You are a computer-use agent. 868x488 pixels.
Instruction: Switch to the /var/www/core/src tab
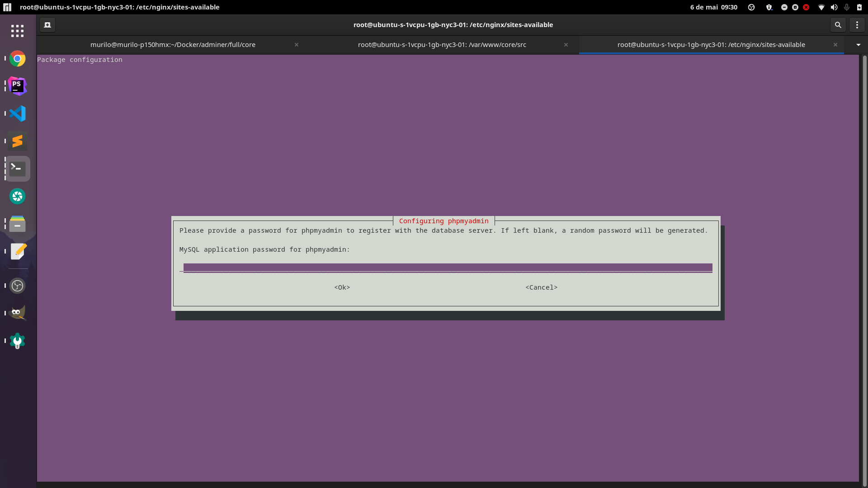(442, 45)
